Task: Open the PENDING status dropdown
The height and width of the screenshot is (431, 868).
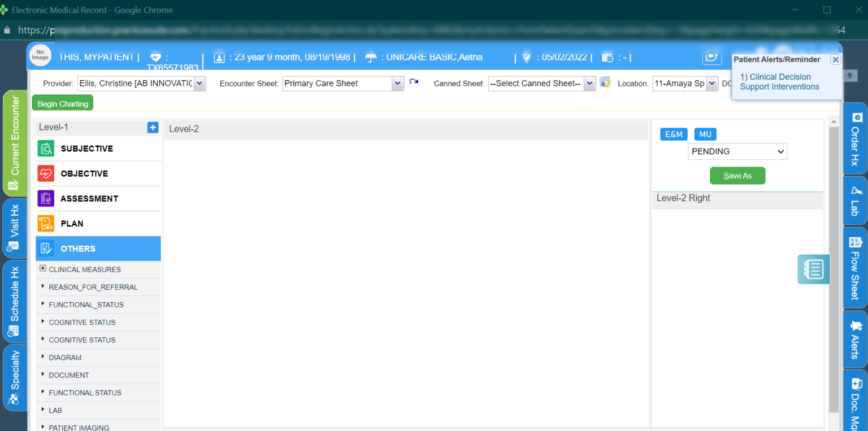Action: (737, 151)
